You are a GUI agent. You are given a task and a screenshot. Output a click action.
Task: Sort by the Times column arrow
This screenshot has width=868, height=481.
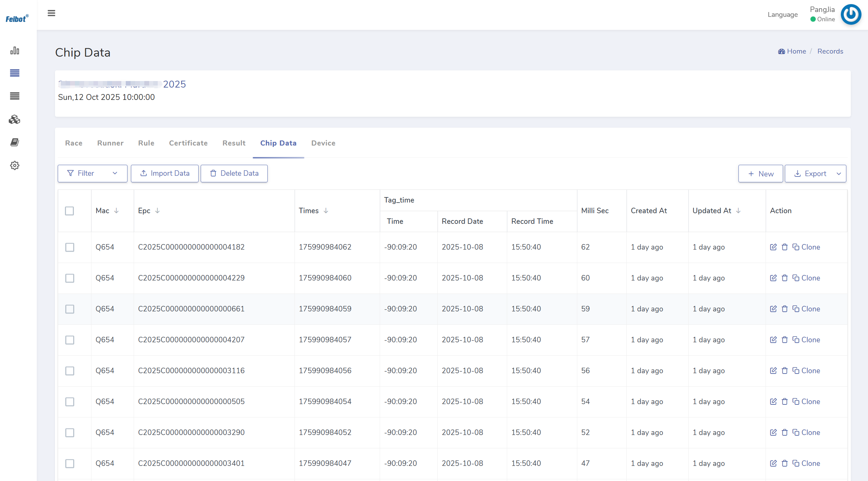(326, 211)
